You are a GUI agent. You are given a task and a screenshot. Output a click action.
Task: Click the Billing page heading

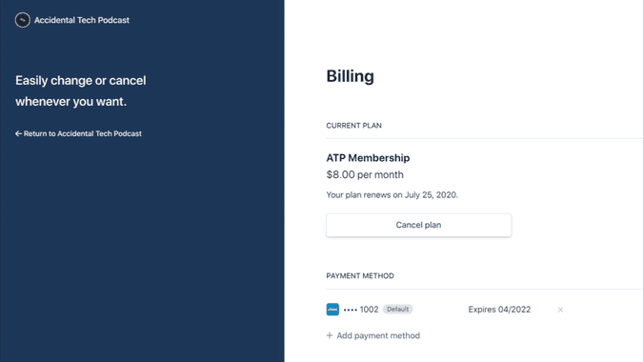click(350, 76)
